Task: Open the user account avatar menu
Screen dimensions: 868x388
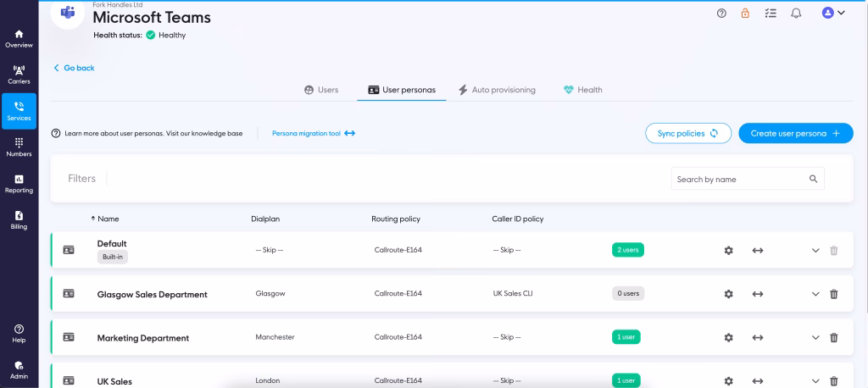Action: point(833,13)
